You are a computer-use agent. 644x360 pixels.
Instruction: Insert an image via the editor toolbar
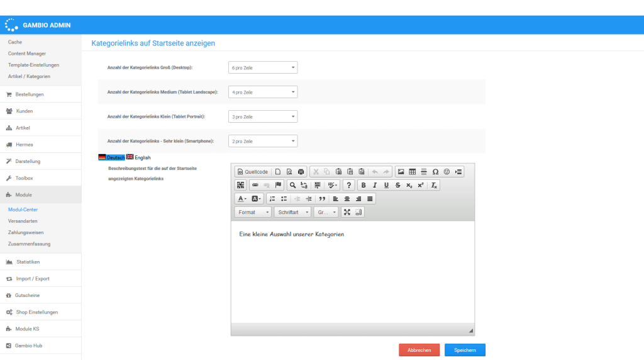401,172
